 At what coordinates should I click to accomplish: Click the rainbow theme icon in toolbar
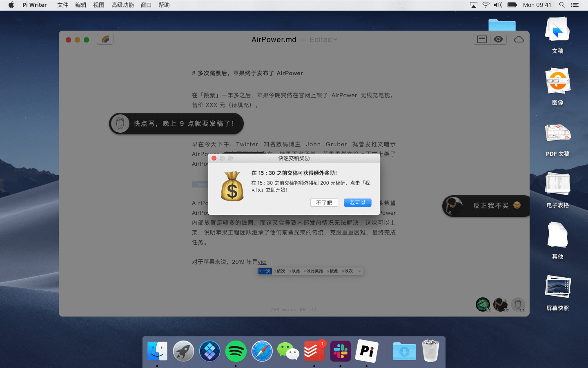pyautogui.click(x=105, y=39)
